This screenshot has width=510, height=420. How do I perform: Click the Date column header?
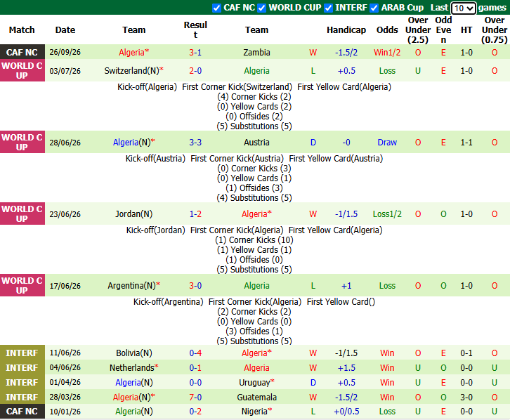coord(65,30)
